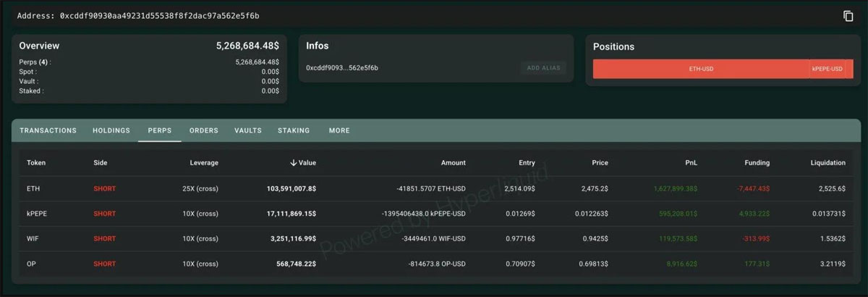Click the shortened address 0xcddf9093...562e5f6b
This screenshot has height=297, width=868.
pyautogui.click(x=342, y=68)
